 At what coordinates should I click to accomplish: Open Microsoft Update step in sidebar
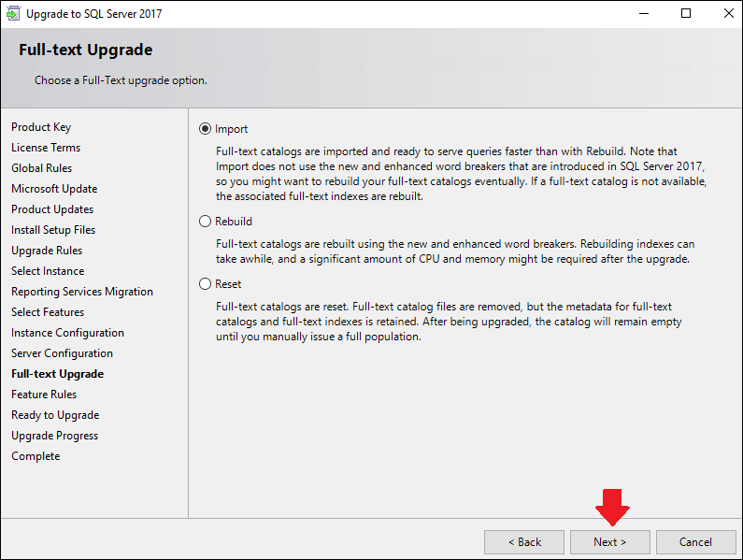coord(54,189)
